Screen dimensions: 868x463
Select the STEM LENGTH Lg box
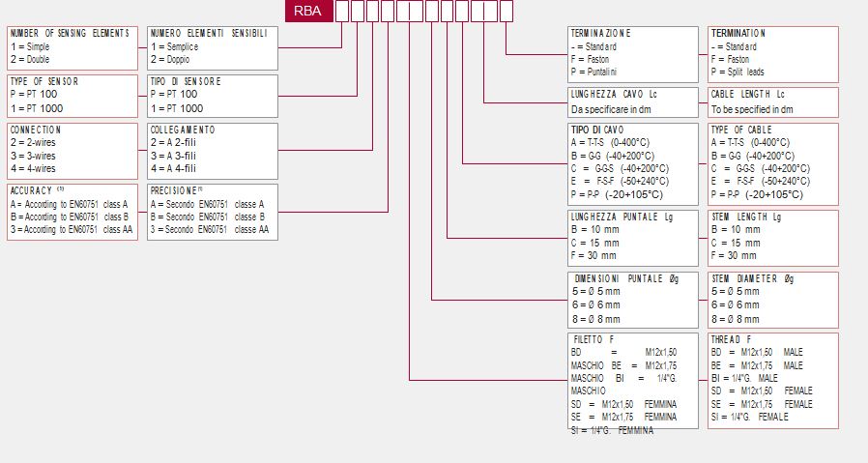(x=772, y=237)
